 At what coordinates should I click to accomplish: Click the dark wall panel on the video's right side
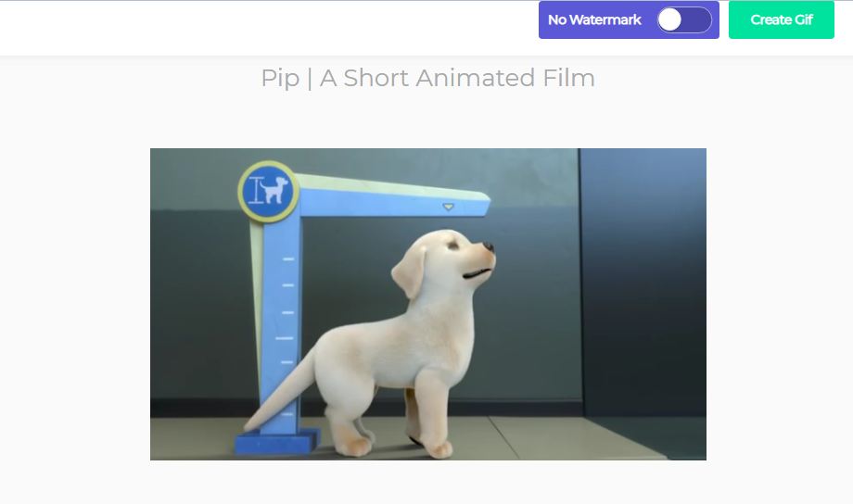pos(643,283)
